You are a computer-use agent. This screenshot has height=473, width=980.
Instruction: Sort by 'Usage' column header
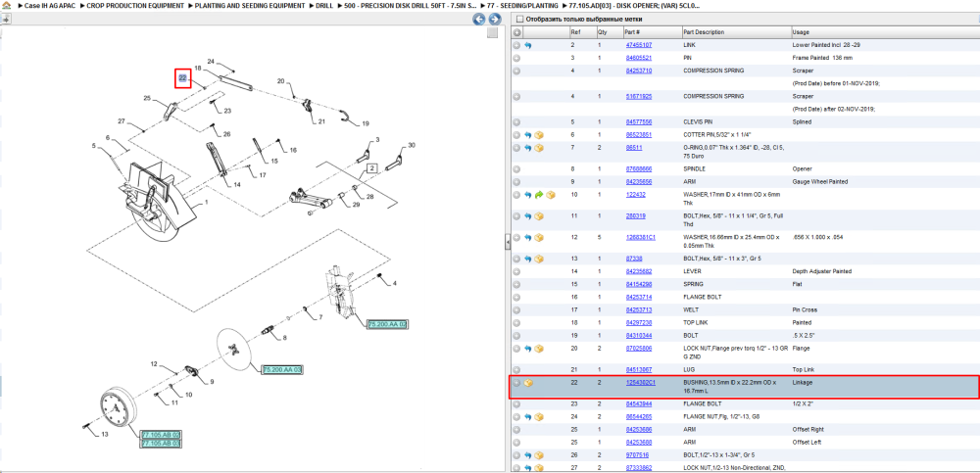tap(884, 32)
